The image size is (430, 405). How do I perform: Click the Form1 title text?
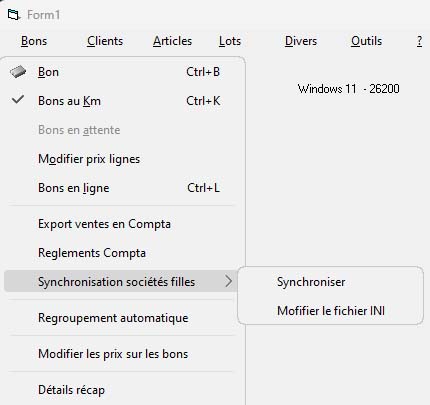pyautogui.click(x=44, y=15)
